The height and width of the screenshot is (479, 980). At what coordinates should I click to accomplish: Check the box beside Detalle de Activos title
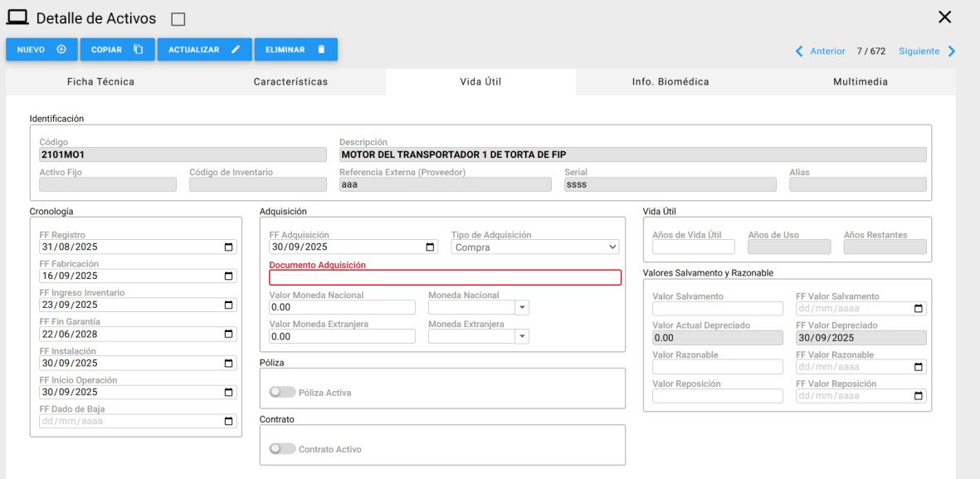pos(178,19)
